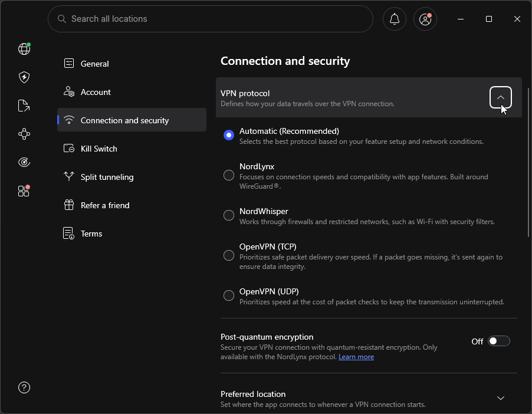Viewport: 532px width, 414px height.
Task: Click the Kill Switch icon
Action: [69, 148]
